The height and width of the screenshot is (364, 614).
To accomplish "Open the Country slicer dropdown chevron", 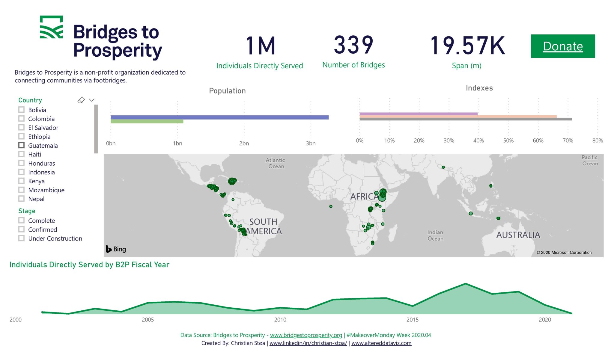I will [x=92, y=99].
